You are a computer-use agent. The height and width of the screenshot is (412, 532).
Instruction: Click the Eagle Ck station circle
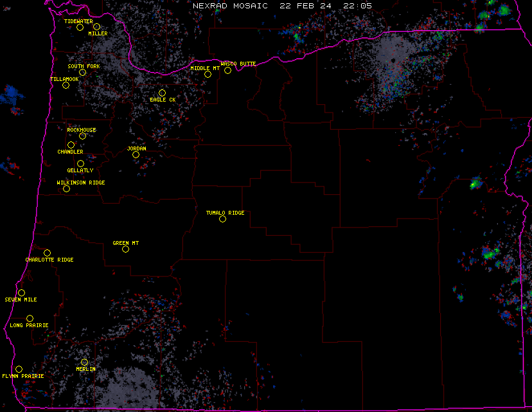click(x=162, y=93)
